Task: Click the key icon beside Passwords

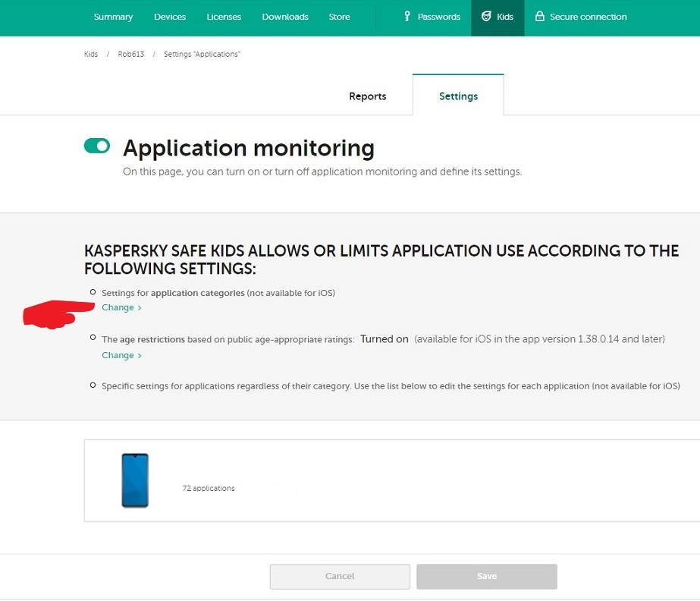Action: [407, 17]
